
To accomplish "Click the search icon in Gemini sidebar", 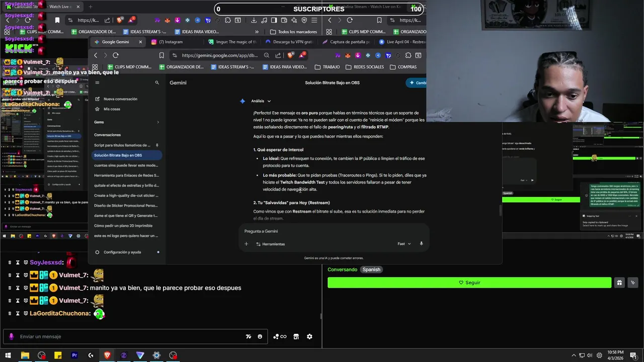I will 157,82.
